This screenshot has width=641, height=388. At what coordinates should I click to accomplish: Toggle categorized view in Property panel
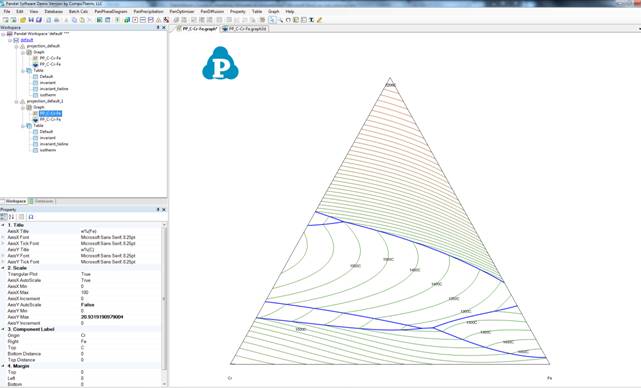(4, 217)
